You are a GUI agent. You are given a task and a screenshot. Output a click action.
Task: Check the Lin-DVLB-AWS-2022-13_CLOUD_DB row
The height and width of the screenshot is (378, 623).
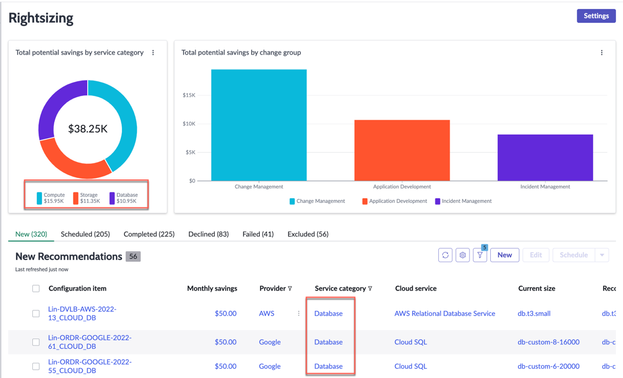(x=36, y=314)
